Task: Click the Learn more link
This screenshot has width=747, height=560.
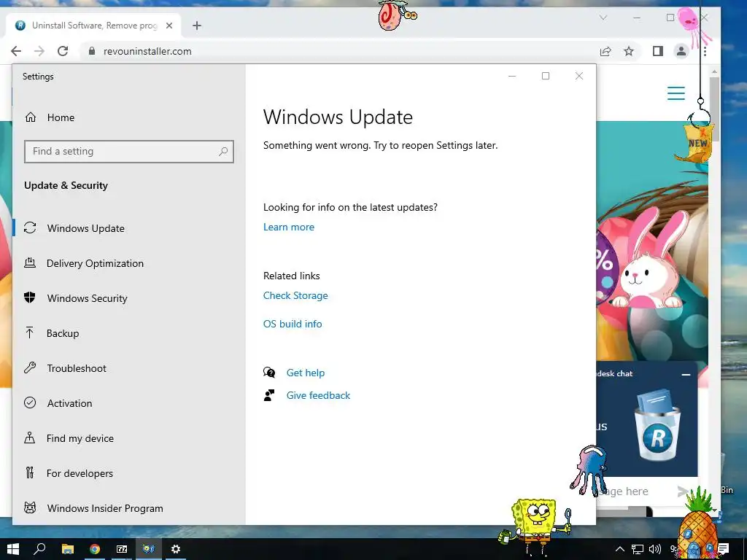Action: [289, 227]
